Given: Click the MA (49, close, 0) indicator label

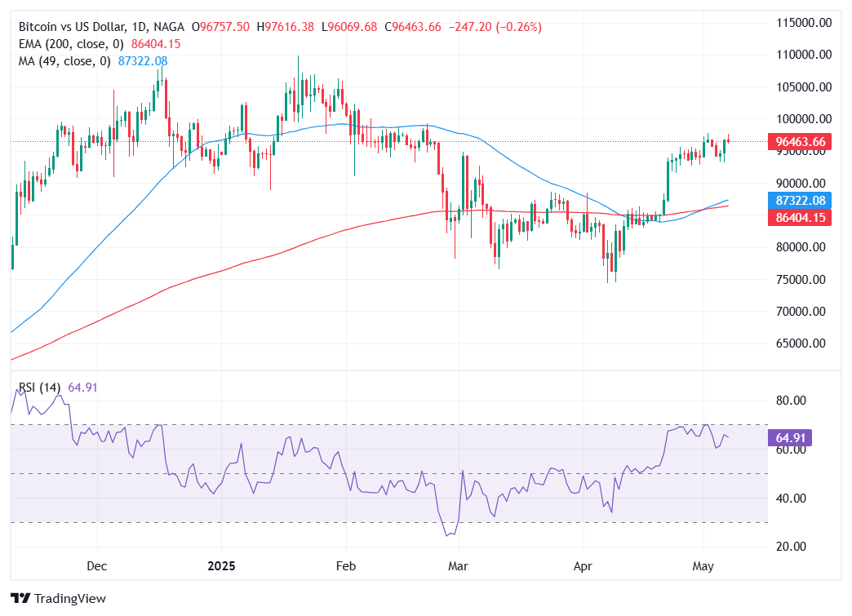Looking at the screenshot, I should pos(64,60).
